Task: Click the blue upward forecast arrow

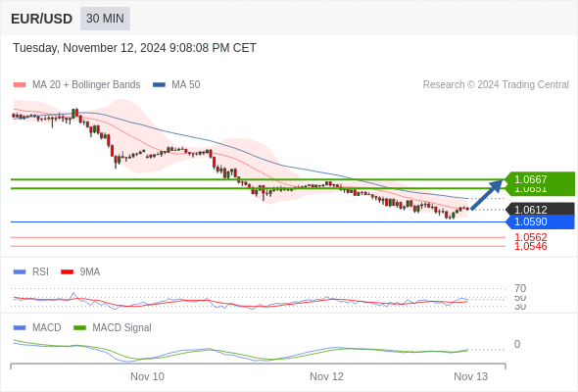Action: click(487, 194)
